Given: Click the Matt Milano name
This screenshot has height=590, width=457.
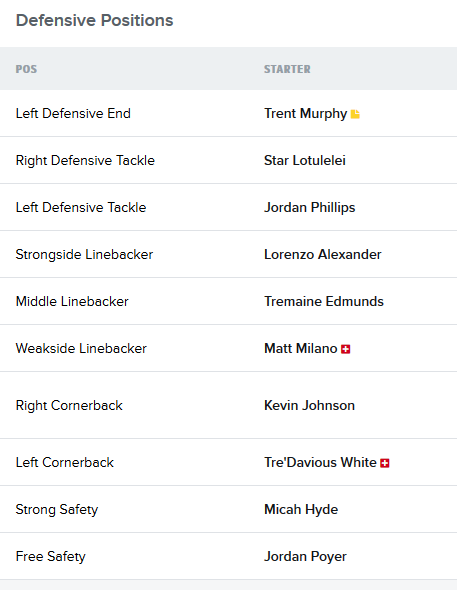Looking at the screenshot, I should [301, 348].
